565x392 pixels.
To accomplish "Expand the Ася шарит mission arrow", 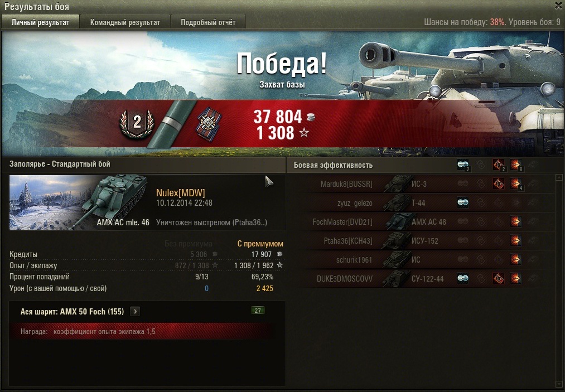I will (x=135, y=311).
